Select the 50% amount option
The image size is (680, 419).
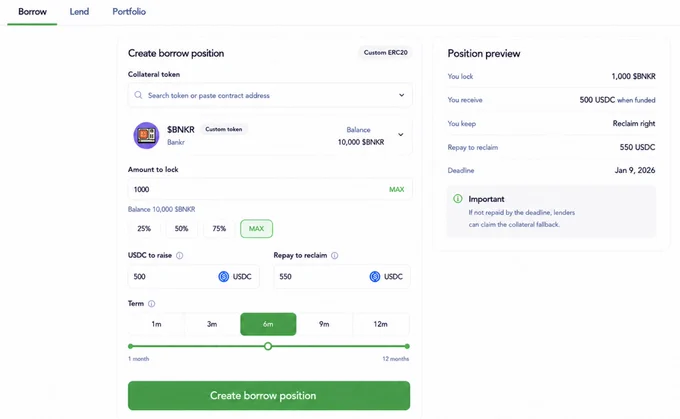[181, 229]
